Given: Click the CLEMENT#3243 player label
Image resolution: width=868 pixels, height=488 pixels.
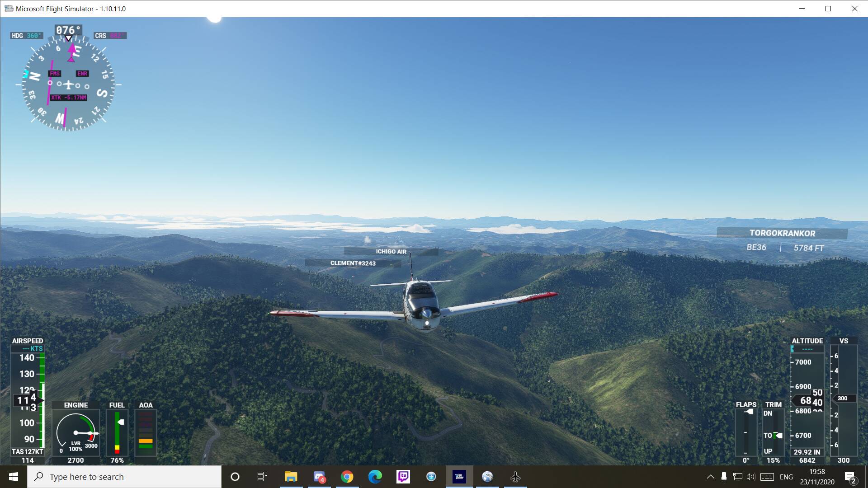Looking at the screenshot, I should coord(353,263).
